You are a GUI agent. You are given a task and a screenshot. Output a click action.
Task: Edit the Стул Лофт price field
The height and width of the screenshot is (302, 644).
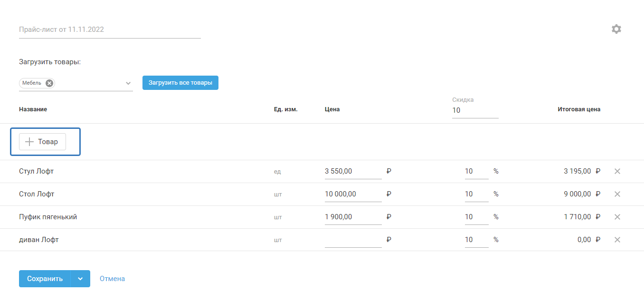(x=353, y=171)
